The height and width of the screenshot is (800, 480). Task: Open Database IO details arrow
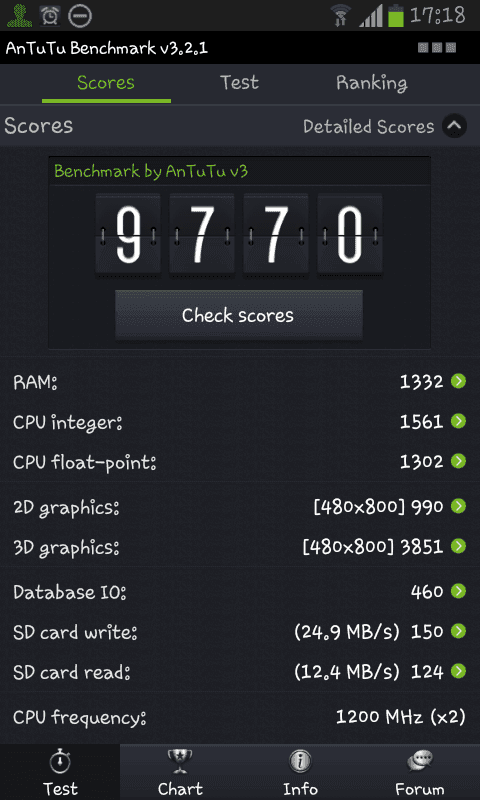(x=459, y=591)
